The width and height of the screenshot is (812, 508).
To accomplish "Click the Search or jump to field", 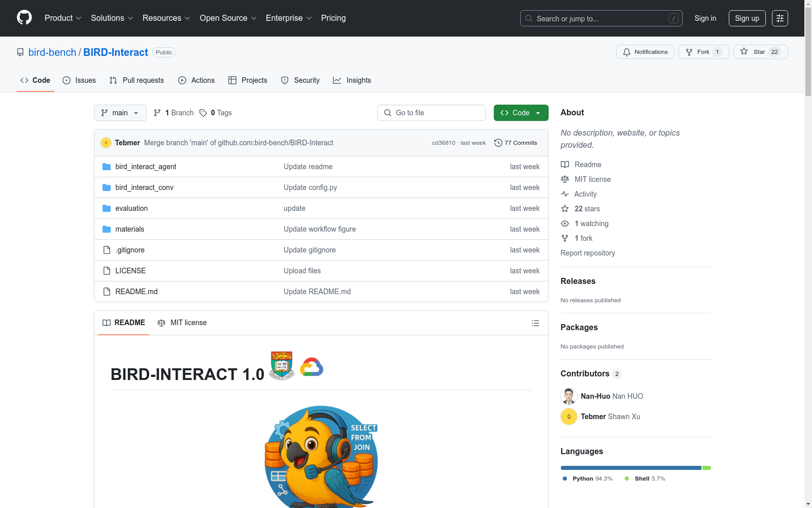I will [601, 18].
